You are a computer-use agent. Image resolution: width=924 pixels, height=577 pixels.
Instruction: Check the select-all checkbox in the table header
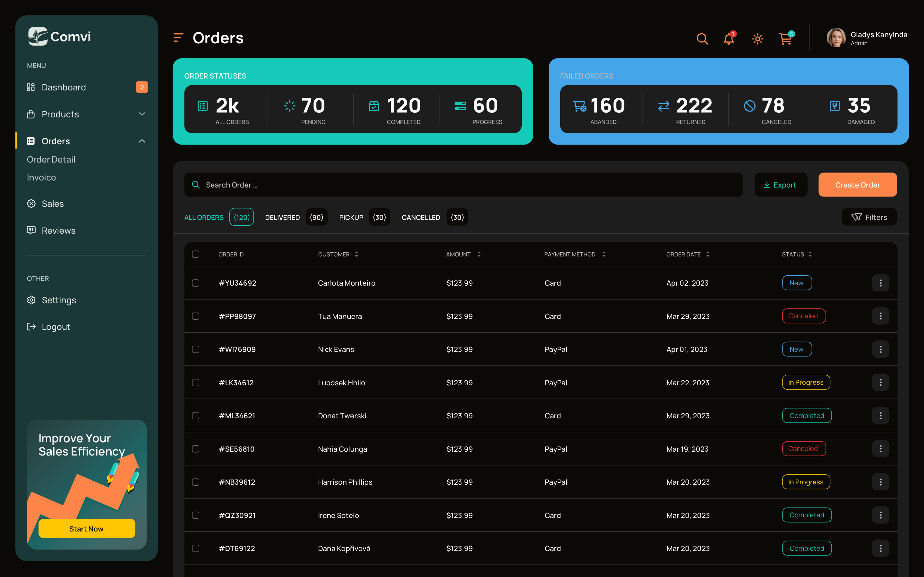point(196,254)
